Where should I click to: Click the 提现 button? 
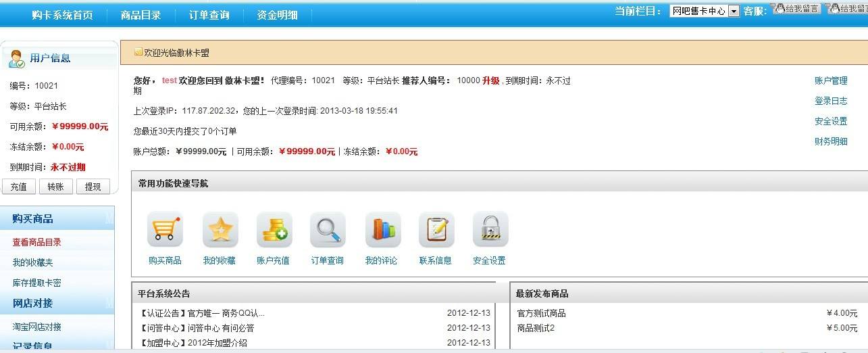tap(93, 187)
